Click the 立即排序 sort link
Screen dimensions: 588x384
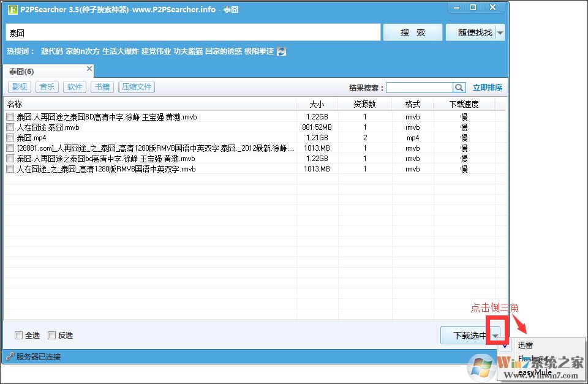point(488,88)
